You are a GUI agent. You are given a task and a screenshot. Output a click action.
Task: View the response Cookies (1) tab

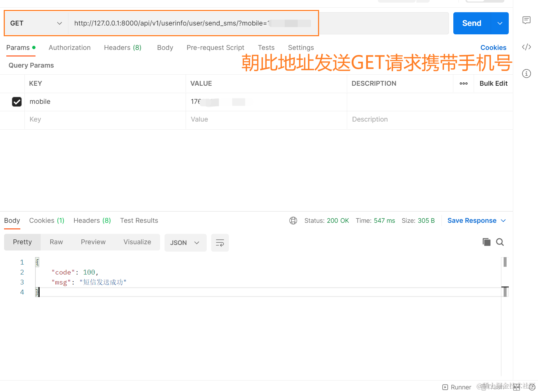click(47, 221)
